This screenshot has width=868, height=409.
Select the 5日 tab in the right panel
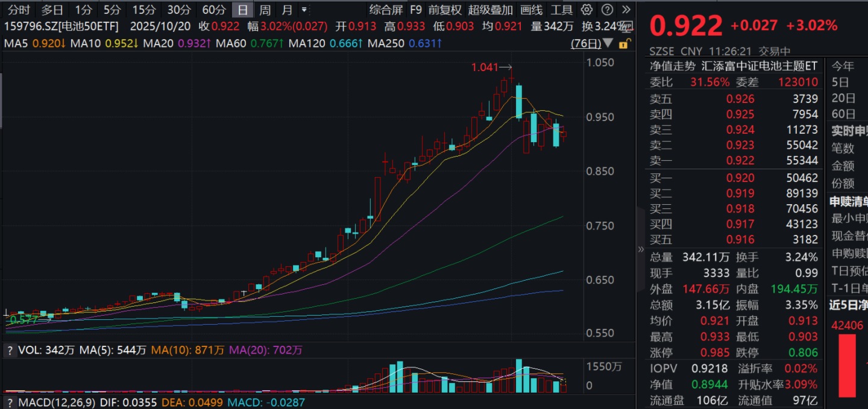[x=841, y=82]
